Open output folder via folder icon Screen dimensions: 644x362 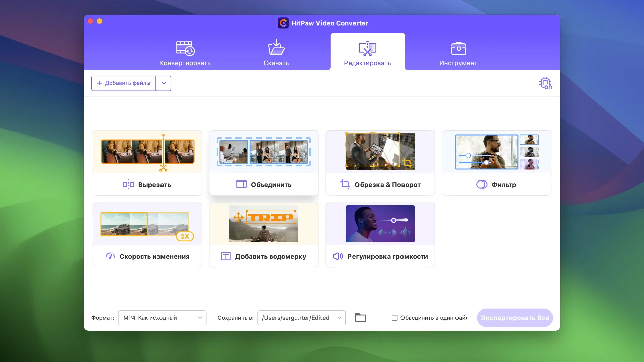360,318
